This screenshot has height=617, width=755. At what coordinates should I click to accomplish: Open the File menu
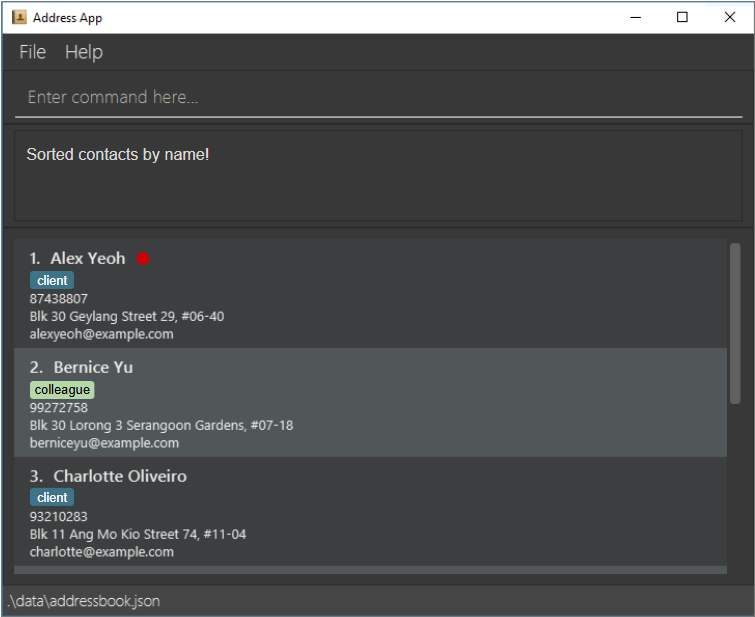tap(32, 52)
